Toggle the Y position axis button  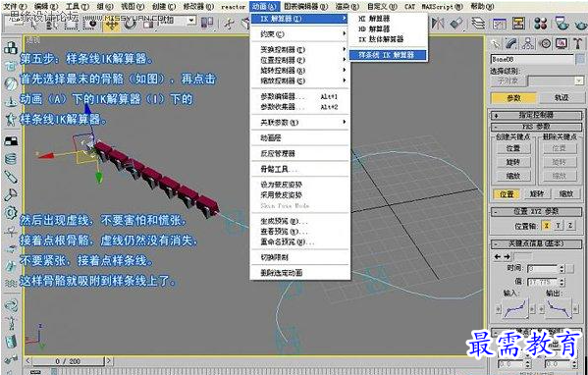tap(559, 226)
